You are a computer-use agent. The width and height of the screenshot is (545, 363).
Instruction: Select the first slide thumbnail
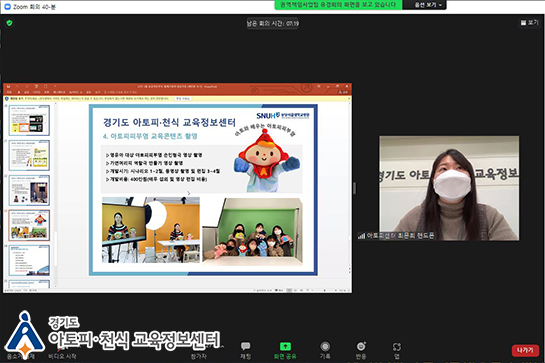pyautogui.click(x=29, y=120)
